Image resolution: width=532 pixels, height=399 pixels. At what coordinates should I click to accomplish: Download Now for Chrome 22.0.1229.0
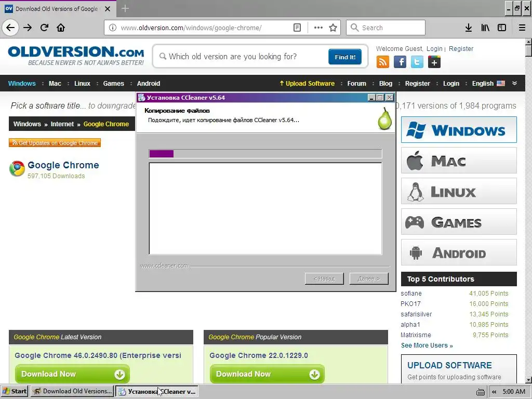point(267,374)
